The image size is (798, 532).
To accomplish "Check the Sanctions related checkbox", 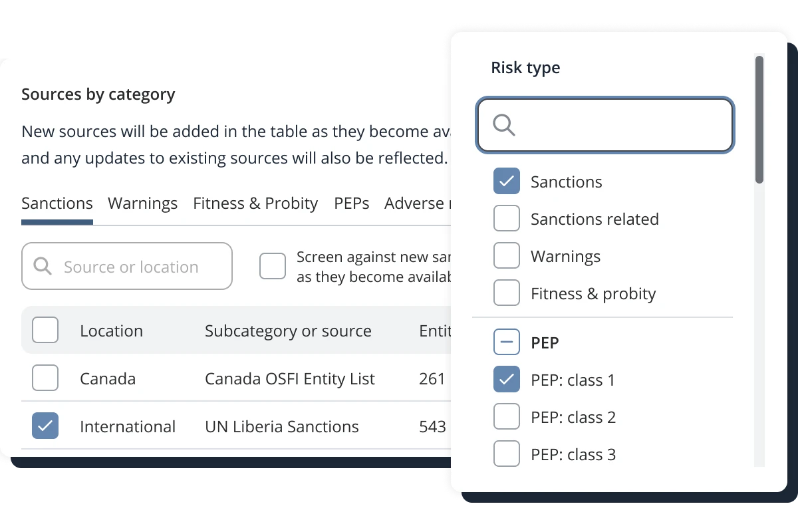I will 507,219.
